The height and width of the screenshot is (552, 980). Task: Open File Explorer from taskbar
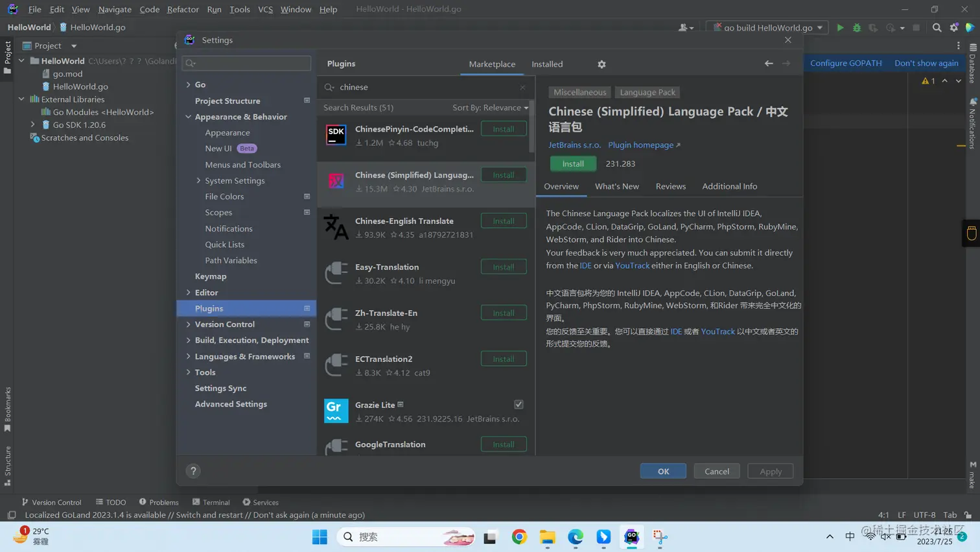coord(548,537)
